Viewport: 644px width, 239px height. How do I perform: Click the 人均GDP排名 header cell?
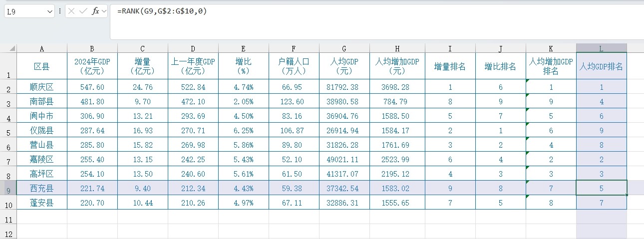tap(601, 66)
